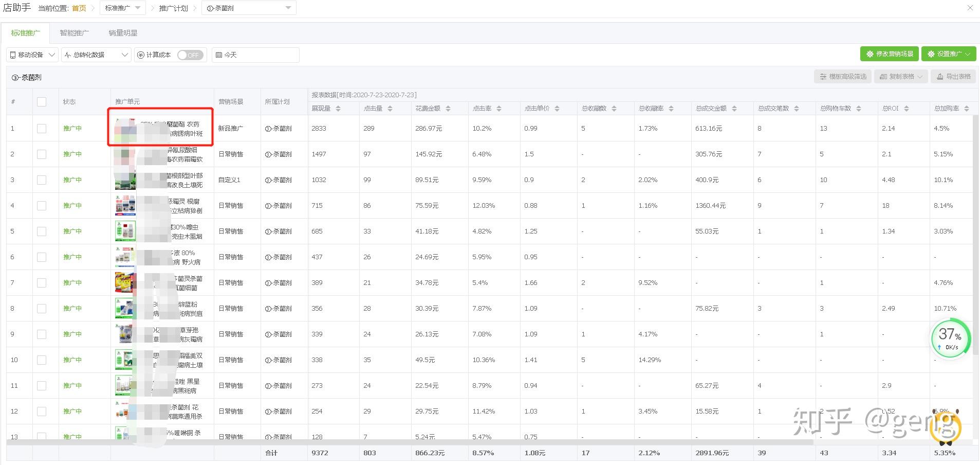Close the window with top-right X
Image resolution: width=980 pixels, height=465 pixels.
(970, 8)
